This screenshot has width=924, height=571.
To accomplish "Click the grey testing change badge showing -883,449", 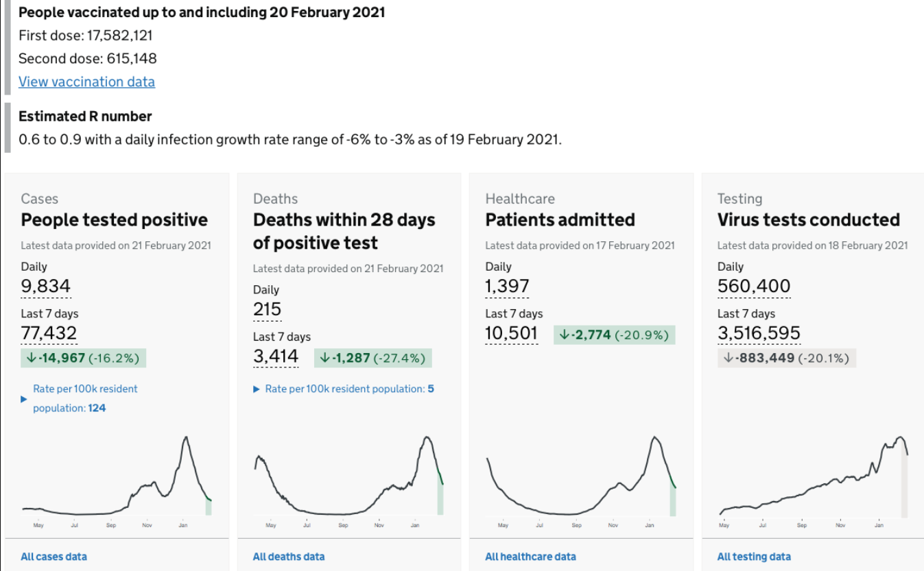I will click(x=786, y=358).
